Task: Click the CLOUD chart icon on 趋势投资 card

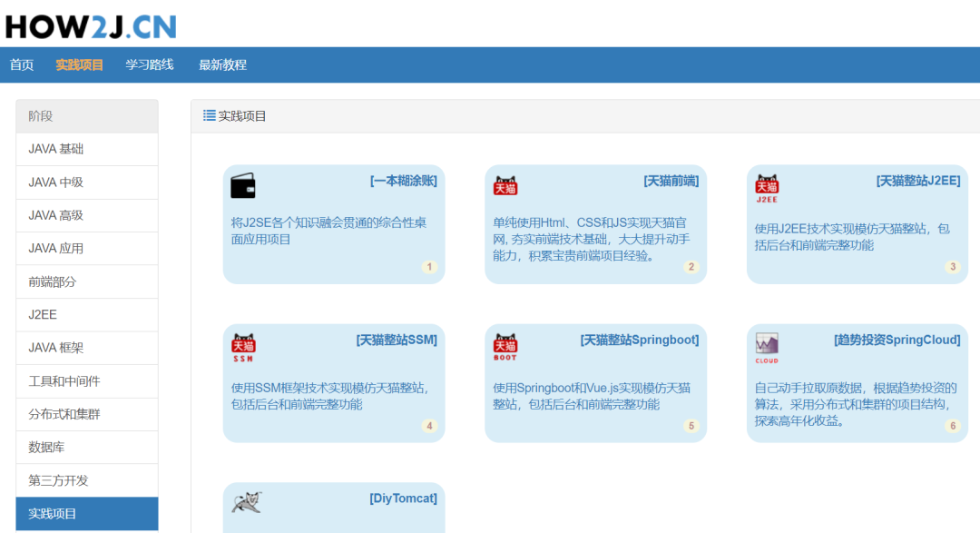Action: 765,346
